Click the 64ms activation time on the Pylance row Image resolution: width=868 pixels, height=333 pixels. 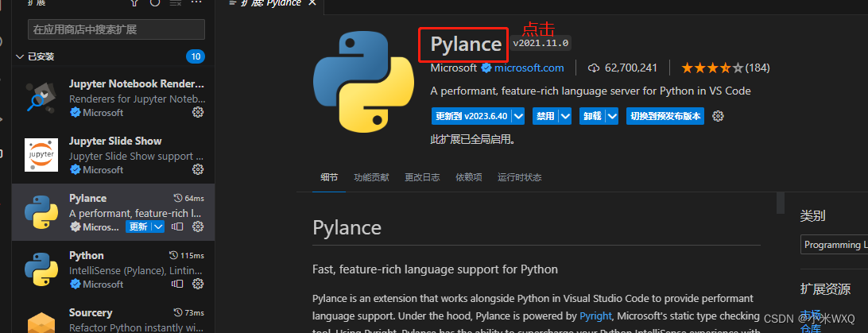[188, 198]
